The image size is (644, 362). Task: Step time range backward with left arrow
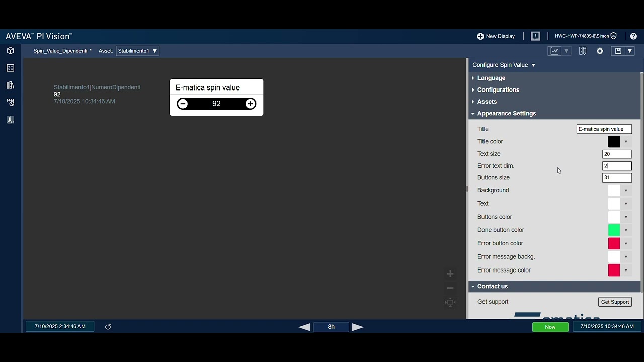(x=304, y=327)
